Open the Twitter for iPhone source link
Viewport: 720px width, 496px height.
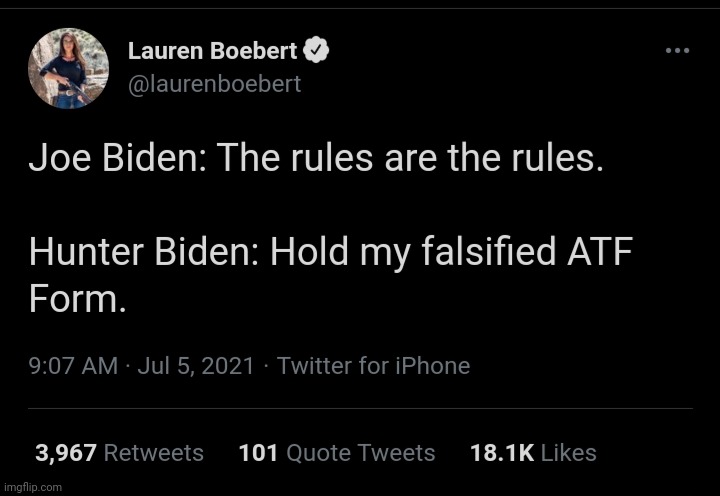373,366
